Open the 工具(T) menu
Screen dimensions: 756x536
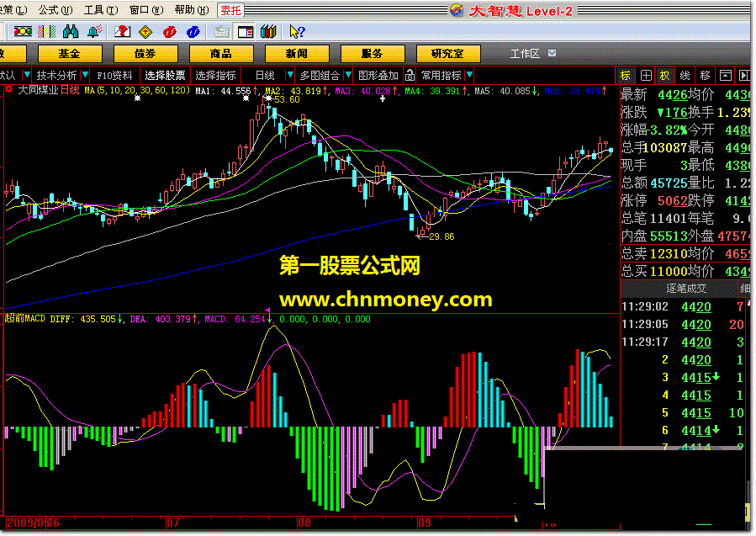tap(100, 9)
